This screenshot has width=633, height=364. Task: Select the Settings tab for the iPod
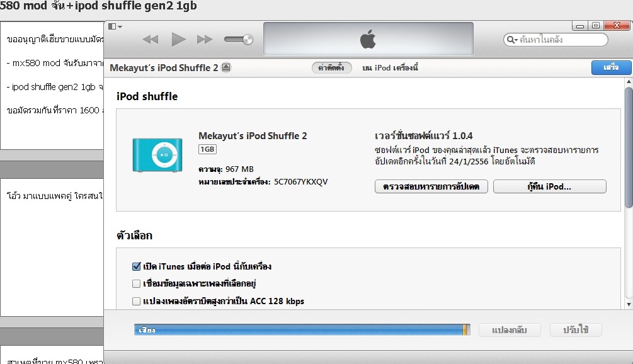point(331,68)
